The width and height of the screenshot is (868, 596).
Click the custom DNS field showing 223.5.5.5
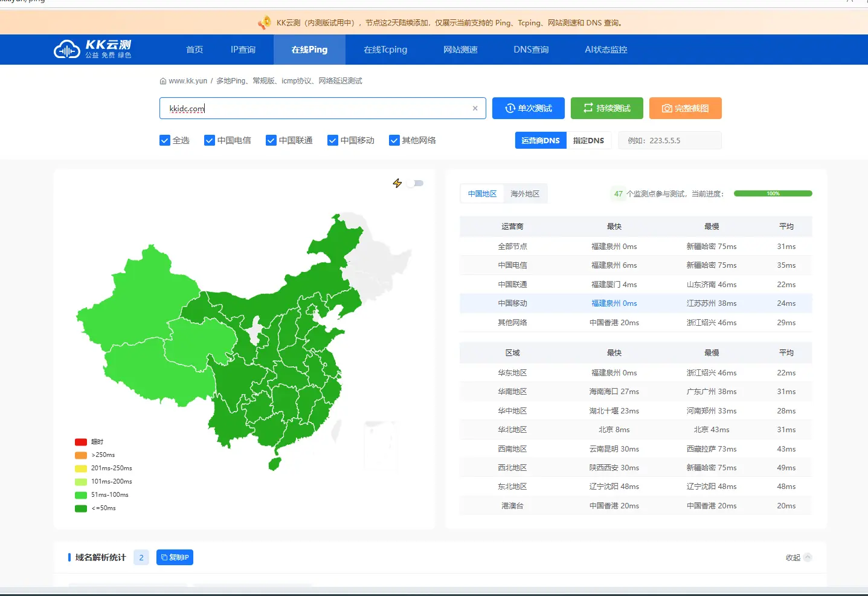coord(670,140)
